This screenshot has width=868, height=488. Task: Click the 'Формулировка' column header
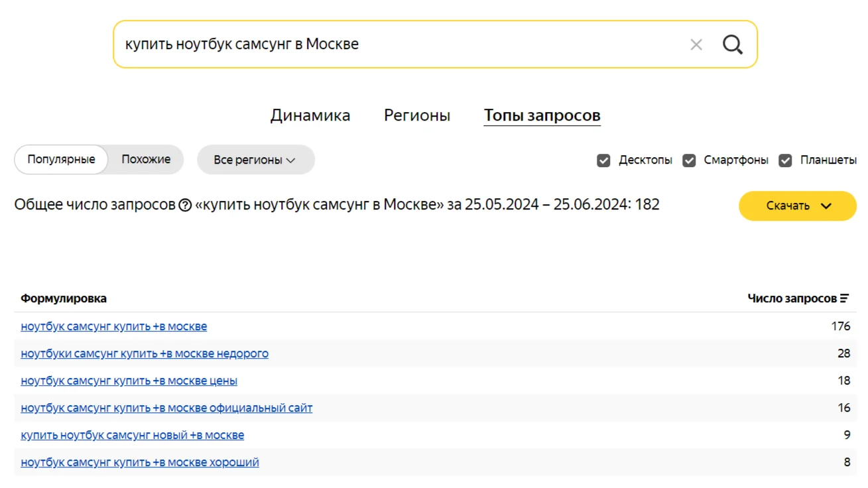64,298
